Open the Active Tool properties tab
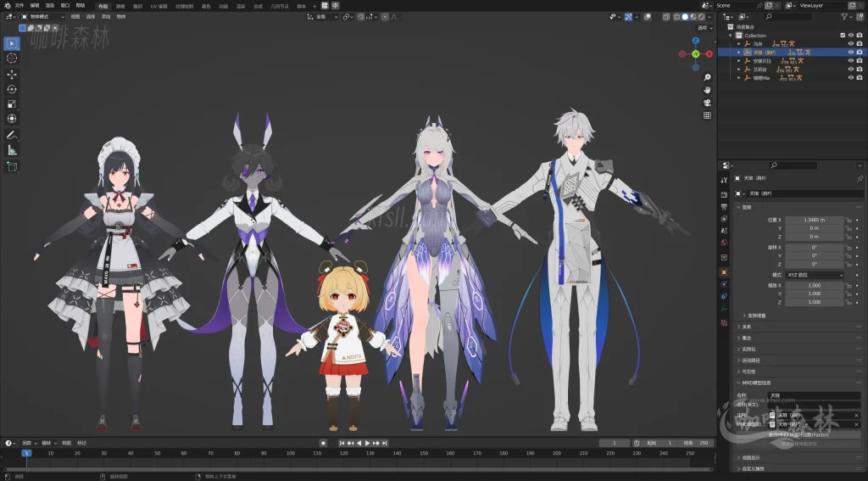 coord(724,180)
